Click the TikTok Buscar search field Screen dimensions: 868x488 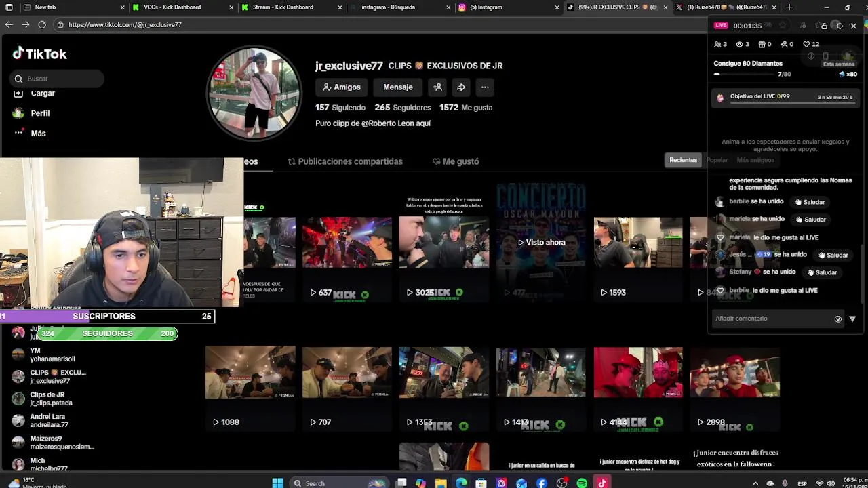[x=58, y=79]
